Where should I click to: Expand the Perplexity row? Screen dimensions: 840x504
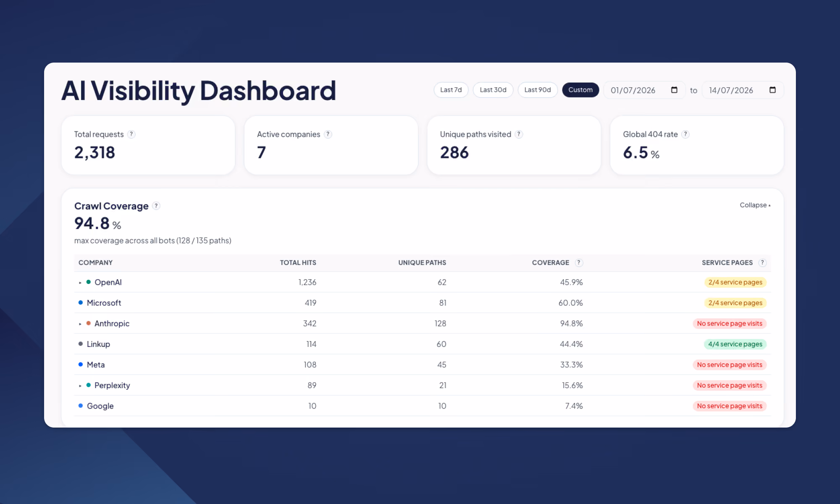click(80, 386)
